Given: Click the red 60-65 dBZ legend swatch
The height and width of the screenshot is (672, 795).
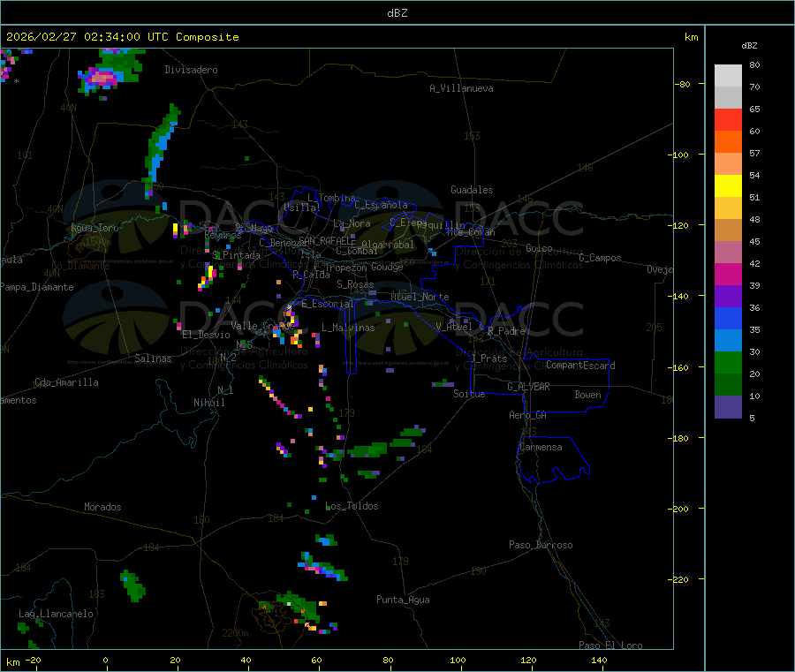Looking at the screenshot, I should click(x=728, y=119).
